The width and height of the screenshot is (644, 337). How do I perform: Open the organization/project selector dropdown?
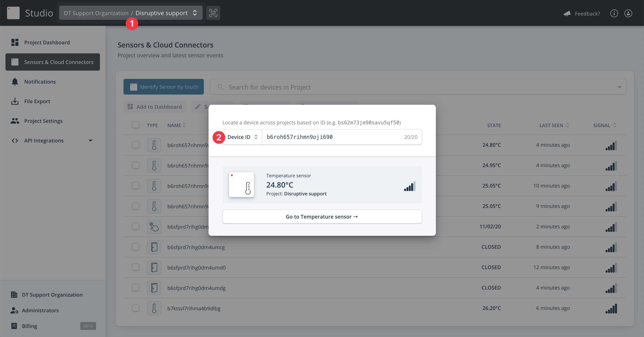131,13
